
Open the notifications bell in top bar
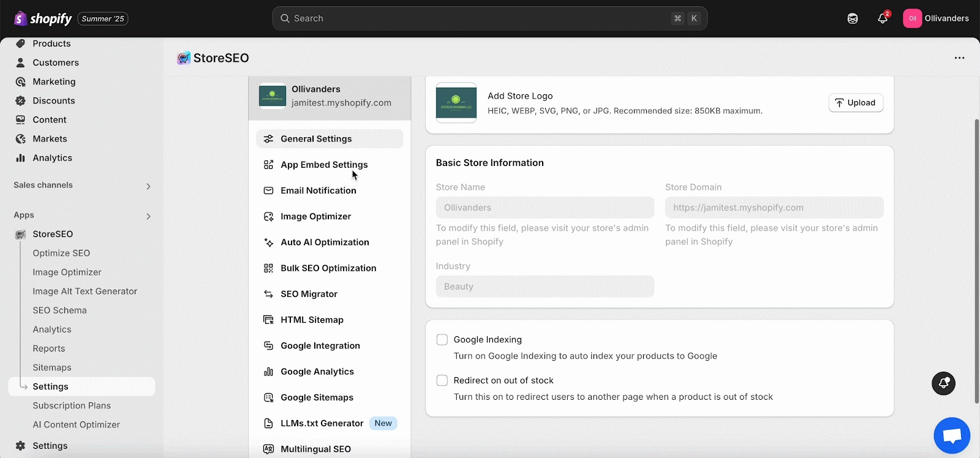(883, 18)
